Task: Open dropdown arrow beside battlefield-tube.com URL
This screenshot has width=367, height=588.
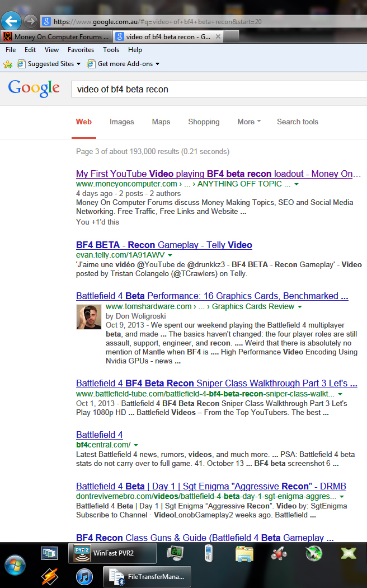Action: click(340, 394)
